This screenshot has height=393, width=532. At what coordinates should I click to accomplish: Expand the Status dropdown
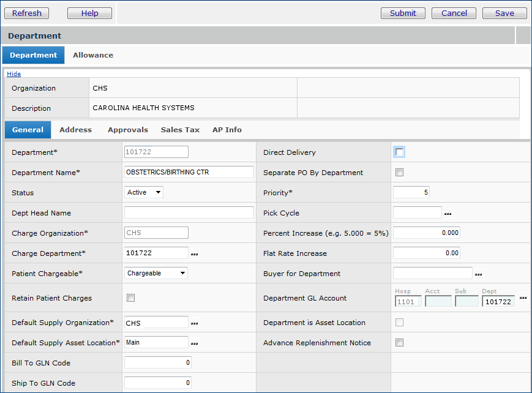(144, 192)
